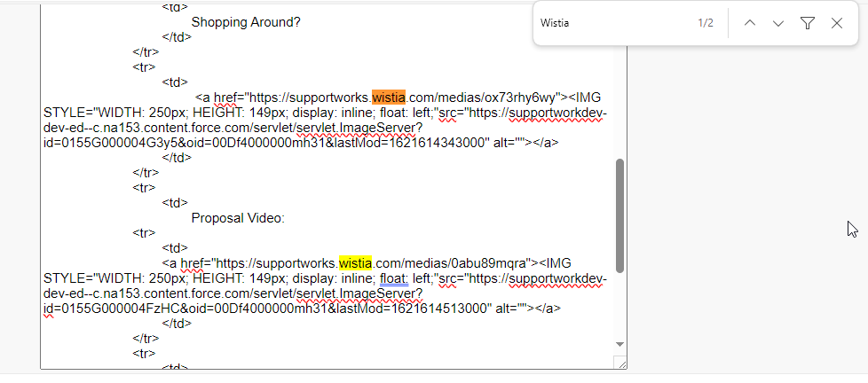Click the vertical scrollbar thumb in text area
The image size is (868, 383).
[x=620, y=215]
